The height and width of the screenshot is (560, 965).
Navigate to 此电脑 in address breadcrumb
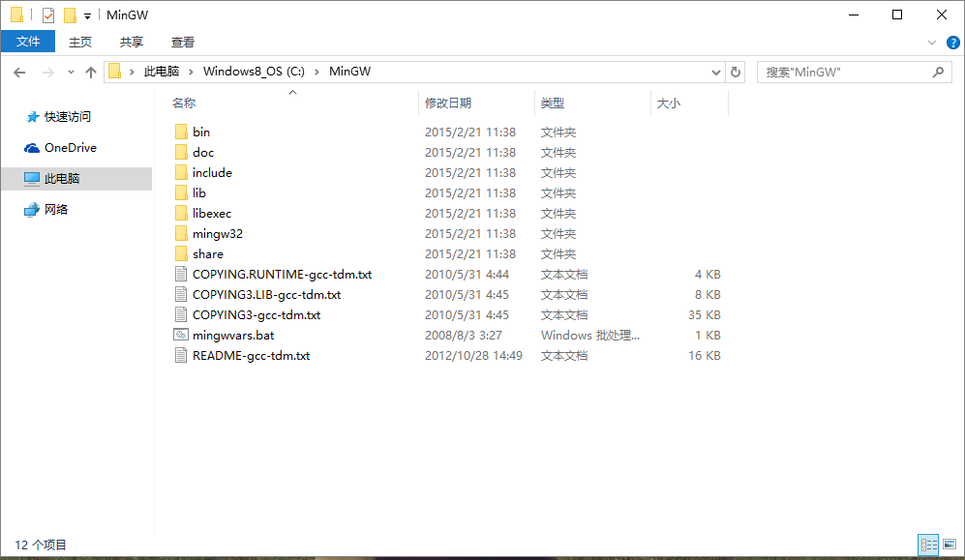[x=162, y=72]
